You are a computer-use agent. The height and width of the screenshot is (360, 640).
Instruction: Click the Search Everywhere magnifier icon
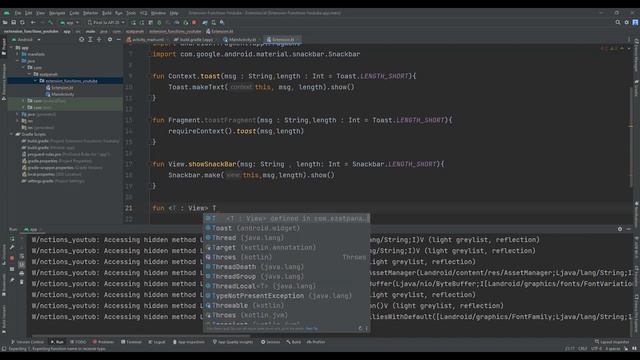coord(618,22)
